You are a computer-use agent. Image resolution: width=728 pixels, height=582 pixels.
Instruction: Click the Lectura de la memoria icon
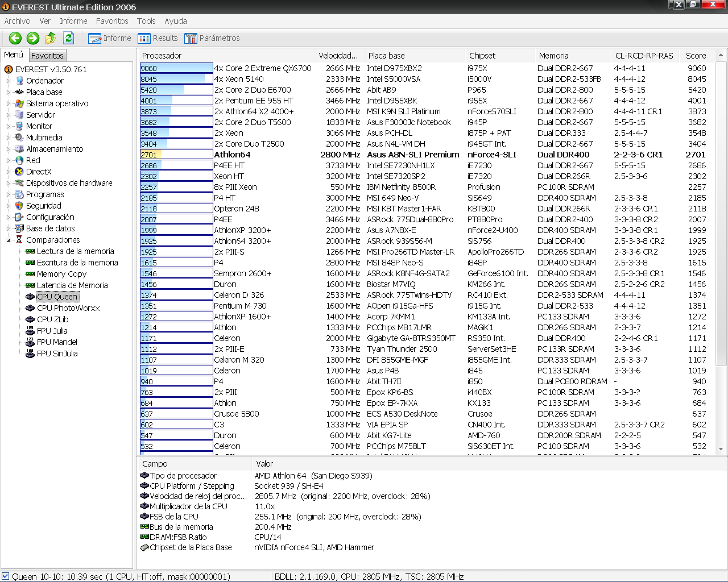[30, 251]
